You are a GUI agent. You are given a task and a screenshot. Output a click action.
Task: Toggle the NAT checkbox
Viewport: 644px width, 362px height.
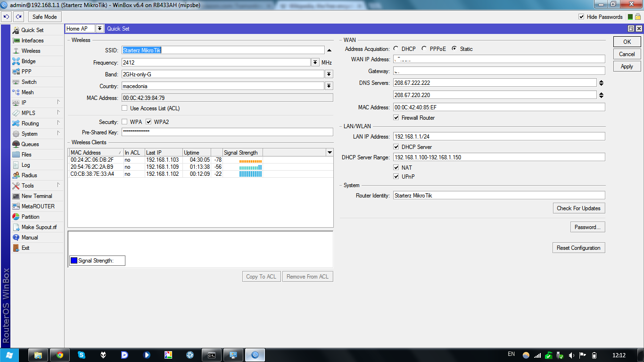pyautogui.click(x=396, y=168)
